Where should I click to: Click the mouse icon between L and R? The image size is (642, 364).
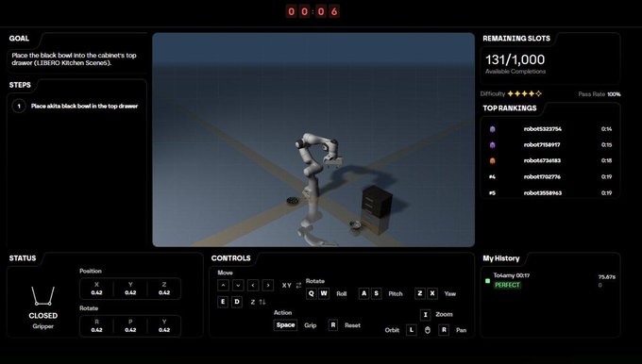coord(428,330)
